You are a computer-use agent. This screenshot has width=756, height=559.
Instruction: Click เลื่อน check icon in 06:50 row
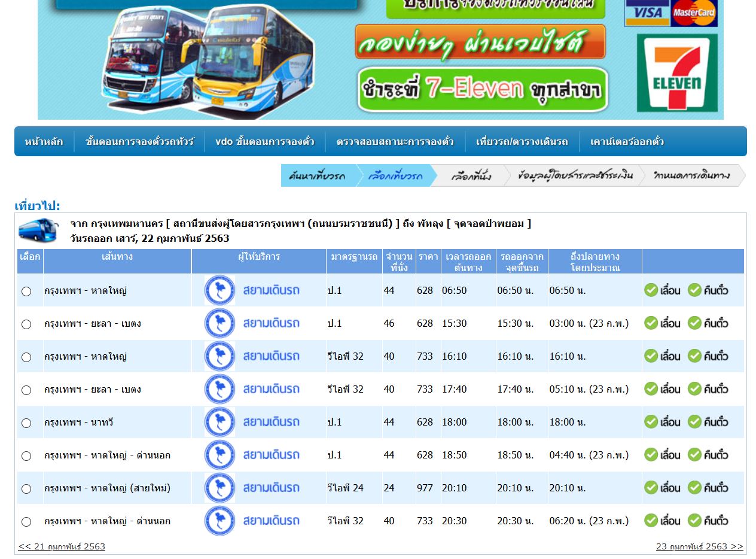651,290
